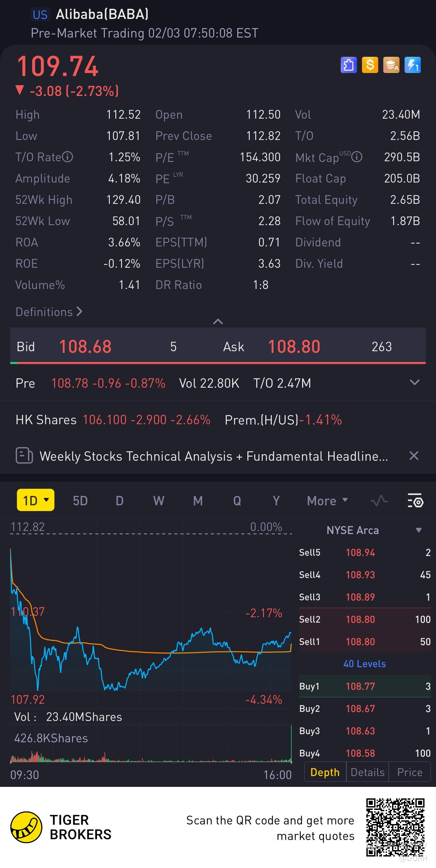This screenshot has width=436, height=868.
Task: Collapse the stock details section
Action: click(x=218, y=321)
